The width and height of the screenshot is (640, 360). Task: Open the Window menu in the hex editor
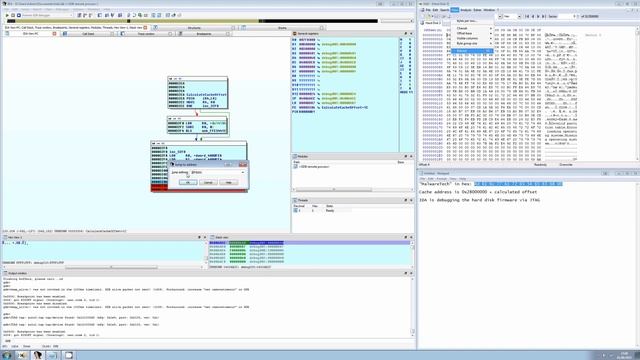(x=489, y=10)
